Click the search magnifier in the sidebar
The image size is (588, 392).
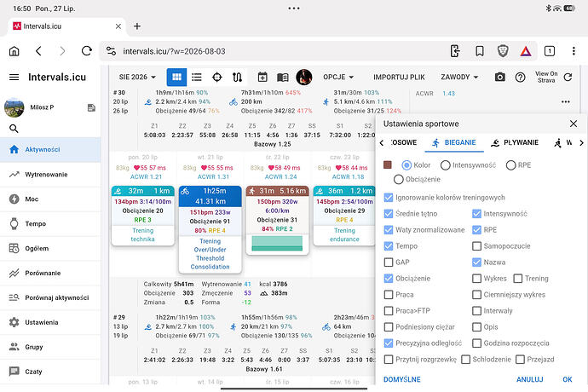point(14,129)
